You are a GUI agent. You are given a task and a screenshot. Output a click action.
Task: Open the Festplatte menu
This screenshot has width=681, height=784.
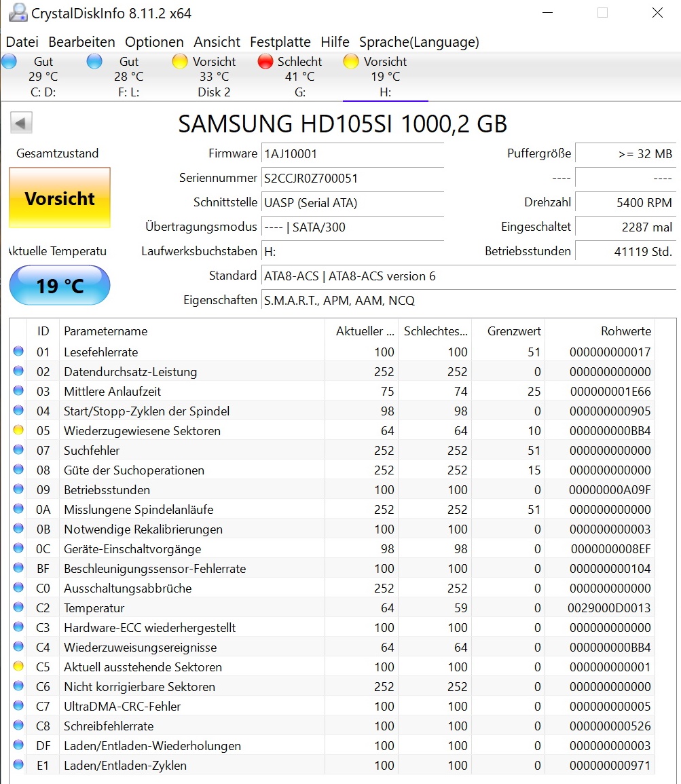coord(280,42)
